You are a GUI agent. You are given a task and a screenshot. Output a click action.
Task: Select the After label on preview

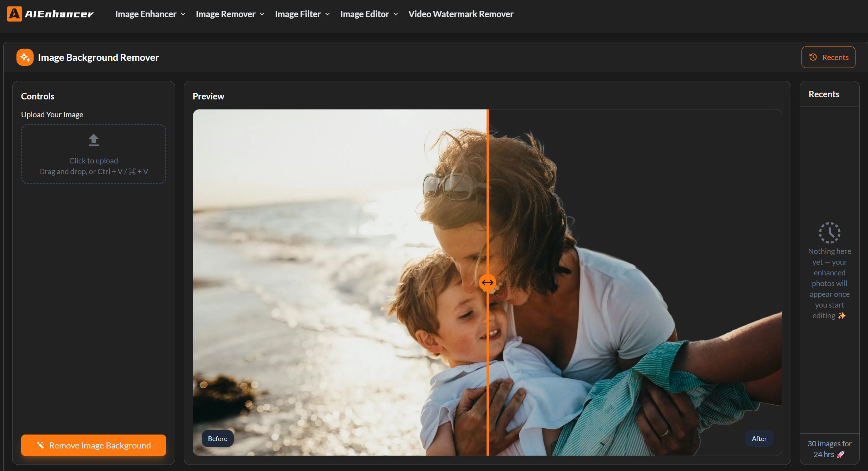(759, 438)
